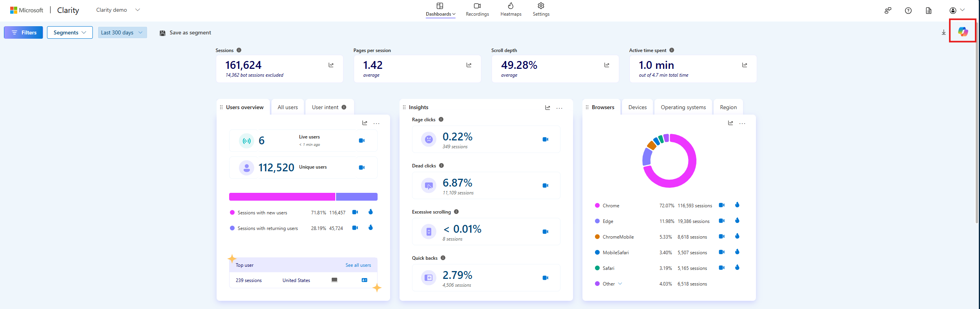View recordings for sessions with new users

click(x=355, y=212)
